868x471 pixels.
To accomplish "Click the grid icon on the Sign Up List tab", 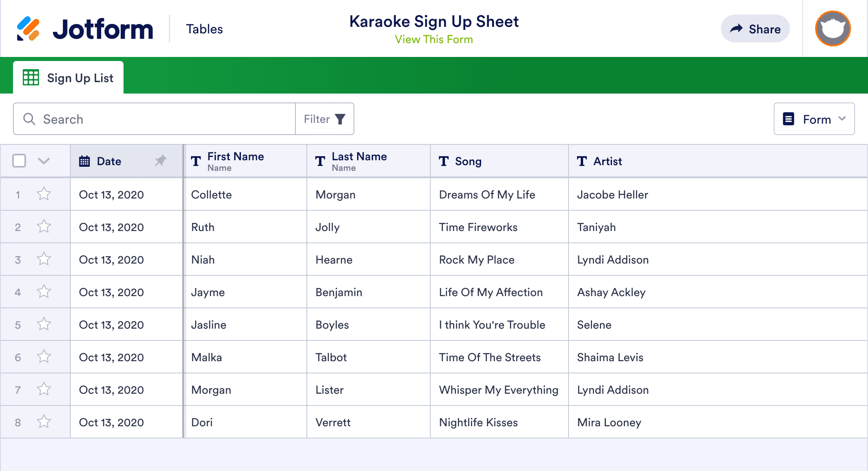I will 31,77.
